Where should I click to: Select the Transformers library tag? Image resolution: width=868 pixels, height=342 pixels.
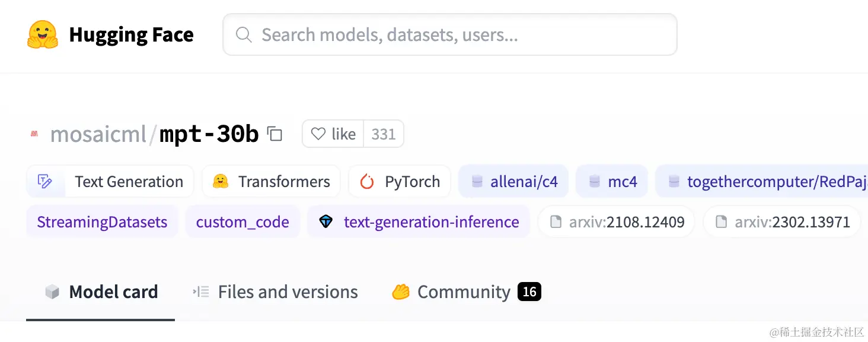pos(272,182)
